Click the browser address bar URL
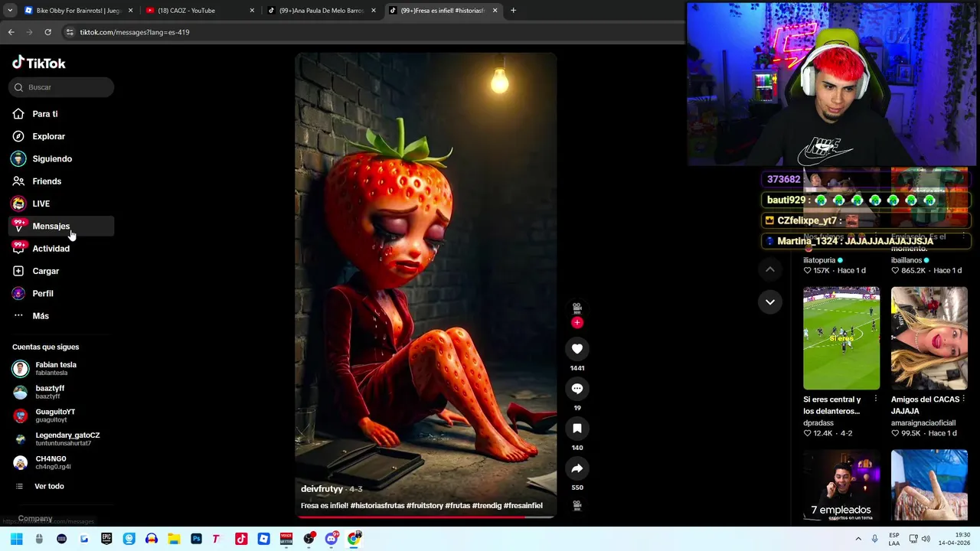Viewport: 980px width, 551px height. tap(135, 32)
